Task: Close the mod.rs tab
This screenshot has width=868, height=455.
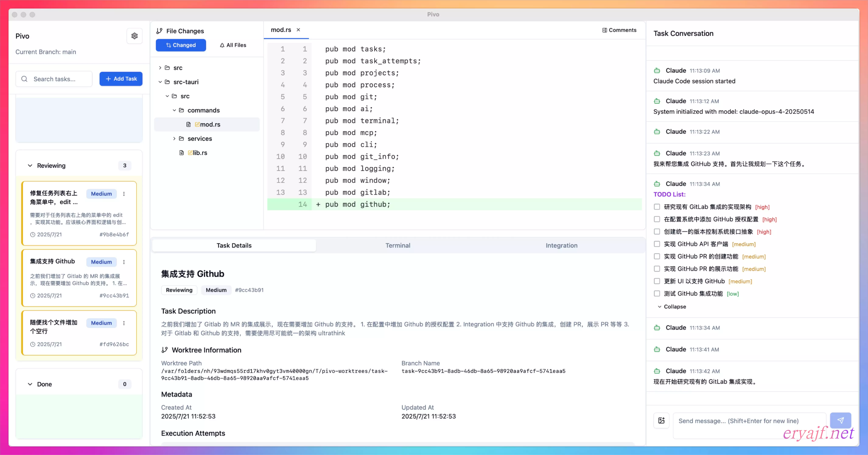Action: click(298, 30)
